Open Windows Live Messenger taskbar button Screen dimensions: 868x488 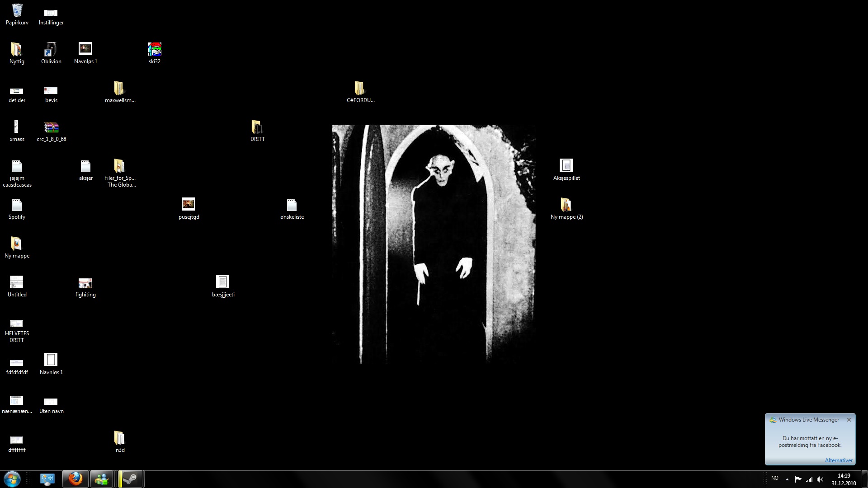tap(102, 479)
